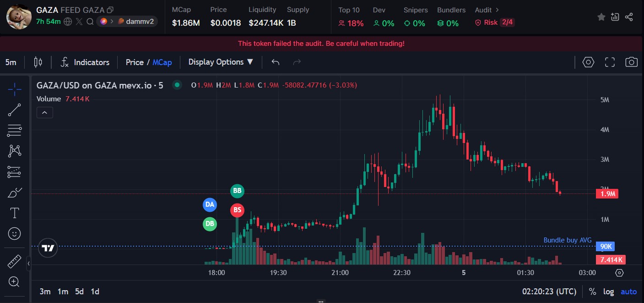Pick the ruler measure tool

coord(15,262)
